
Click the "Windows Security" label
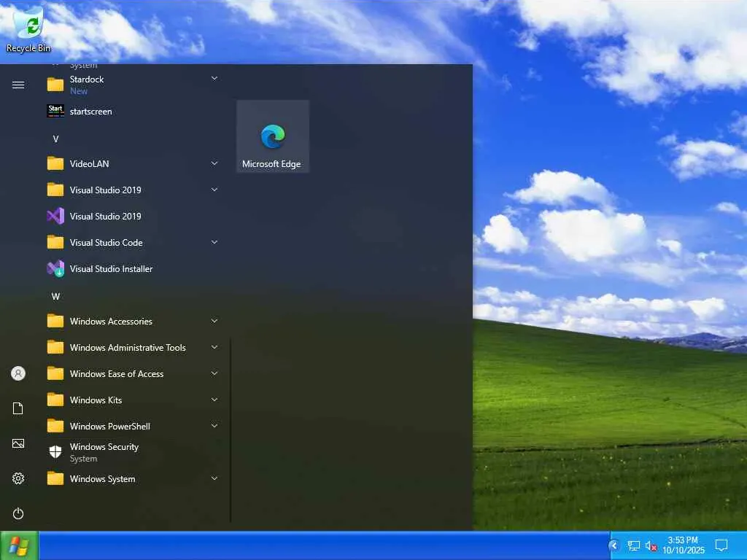pos(104,447)
